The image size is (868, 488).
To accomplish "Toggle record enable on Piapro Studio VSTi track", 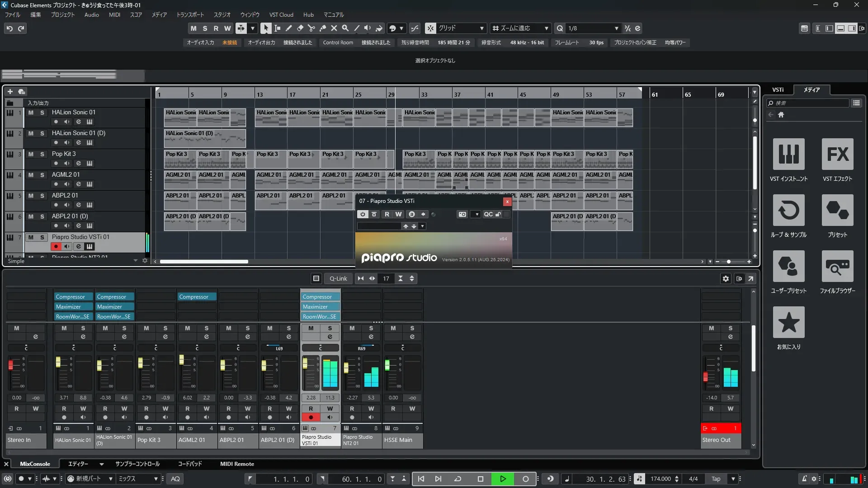I will (56, 246).
